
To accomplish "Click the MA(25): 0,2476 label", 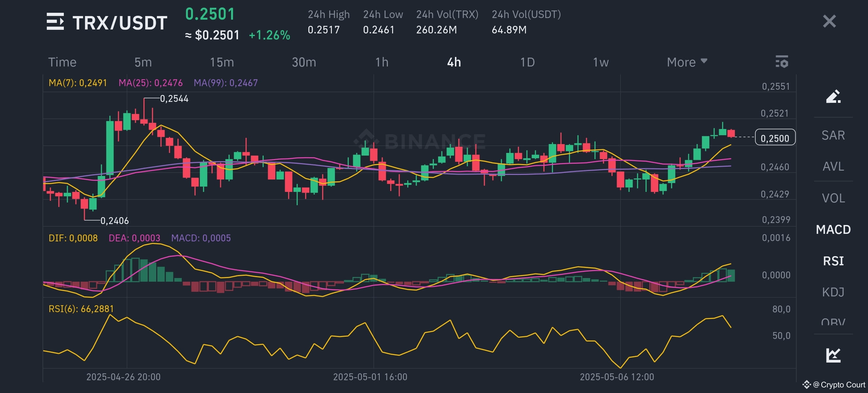I will pyautogui.click(x=150, y=83).
